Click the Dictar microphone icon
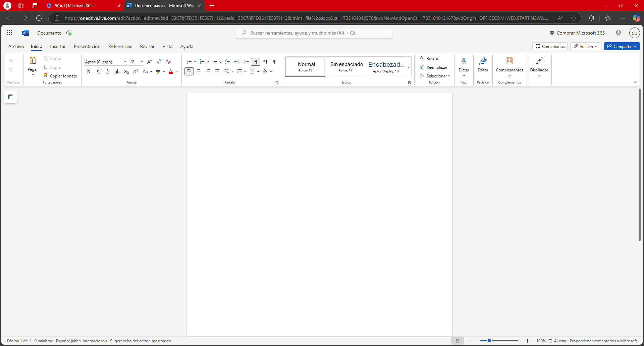 coord(464,61)
